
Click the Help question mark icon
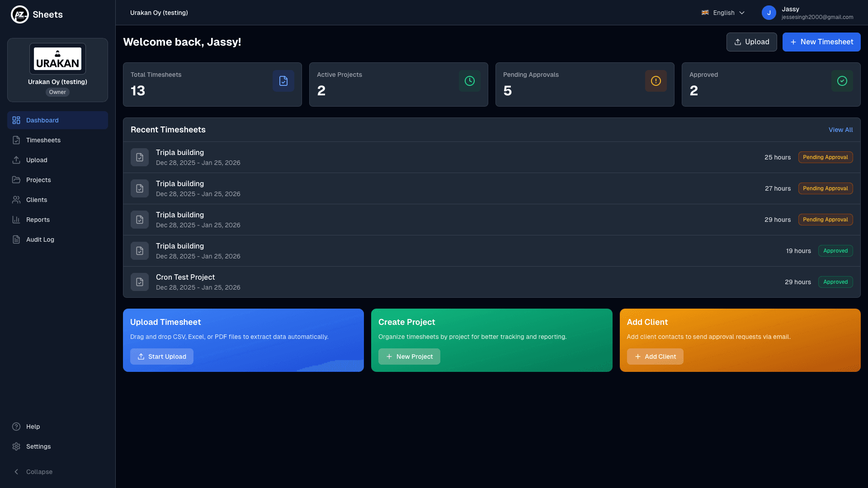[16, 427]
